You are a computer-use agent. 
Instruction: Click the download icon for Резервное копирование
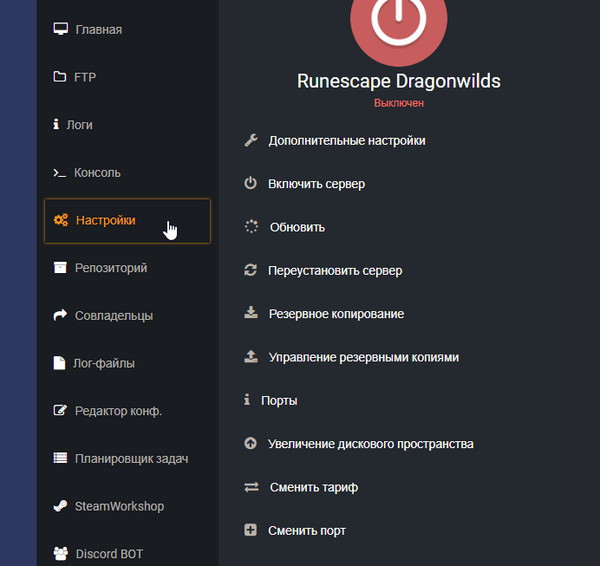pyautogui.click(x=251, y=313)
